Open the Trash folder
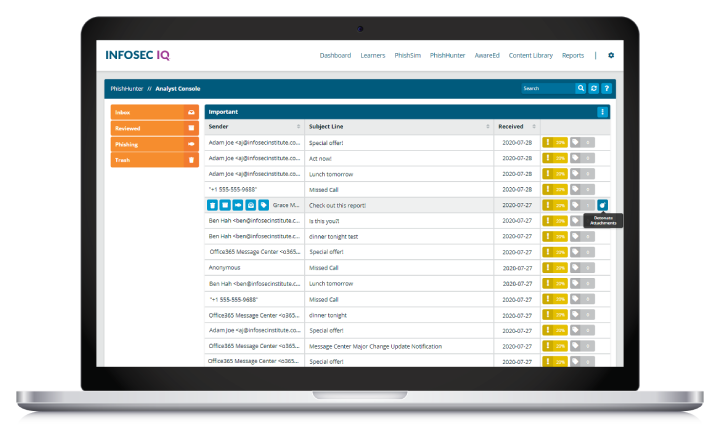The image size is (720, 428). (154, 160)
